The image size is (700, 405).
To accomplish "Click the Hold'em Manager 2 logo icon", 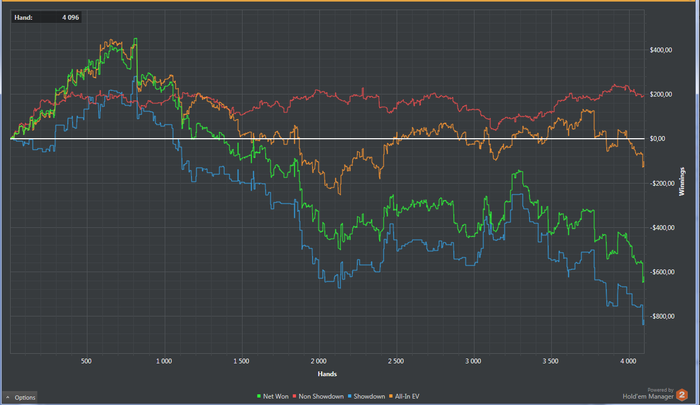I will tap(682, 395).
